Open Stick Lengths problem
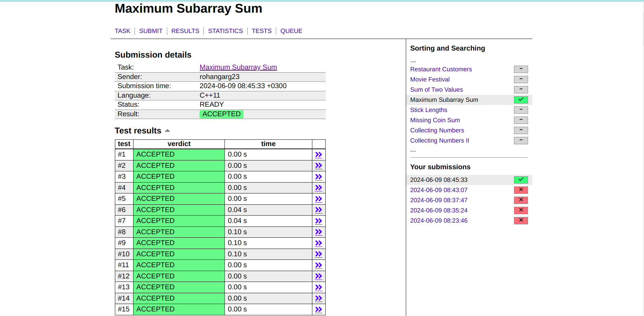Screen dimensions: 644x316 click(429, 110)
